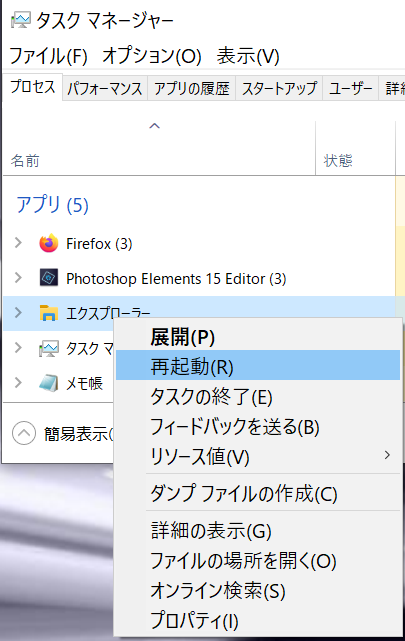The height and width of the screenshot is (641, 405).
Task: Expand the Firefox process group
Action: coord(18,243)
